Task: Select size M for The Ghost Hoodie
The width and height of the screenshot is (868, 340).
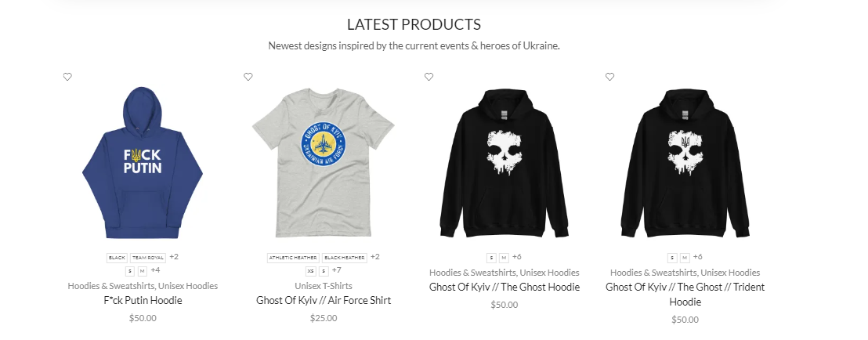Action: coord(504,258)
